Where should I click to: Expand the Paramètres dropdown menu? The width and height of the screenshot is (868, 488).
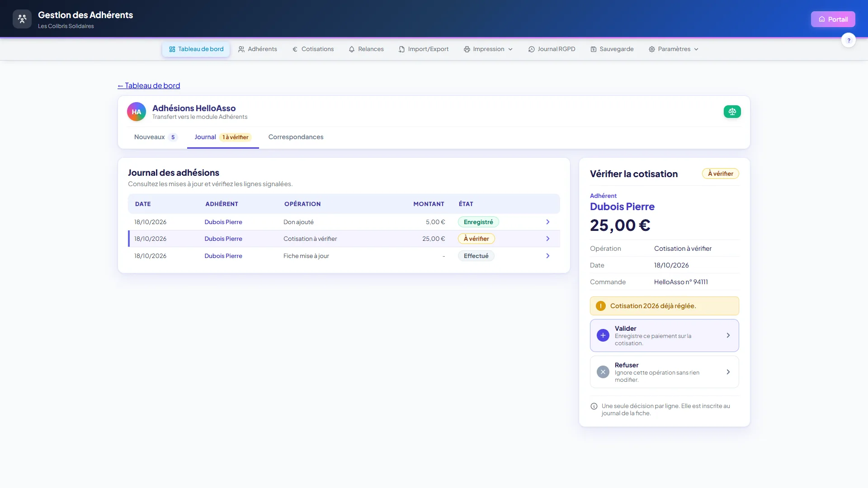tap(674, 49)
